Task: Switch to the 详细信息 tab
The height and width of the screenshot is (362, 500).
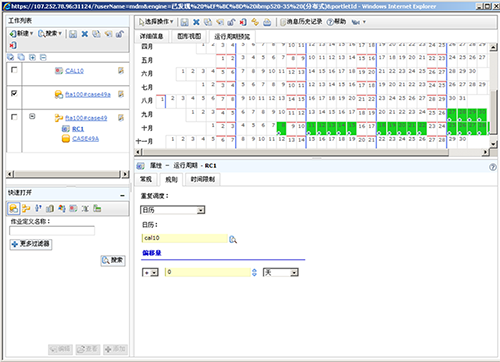Action: coord(151,36)
